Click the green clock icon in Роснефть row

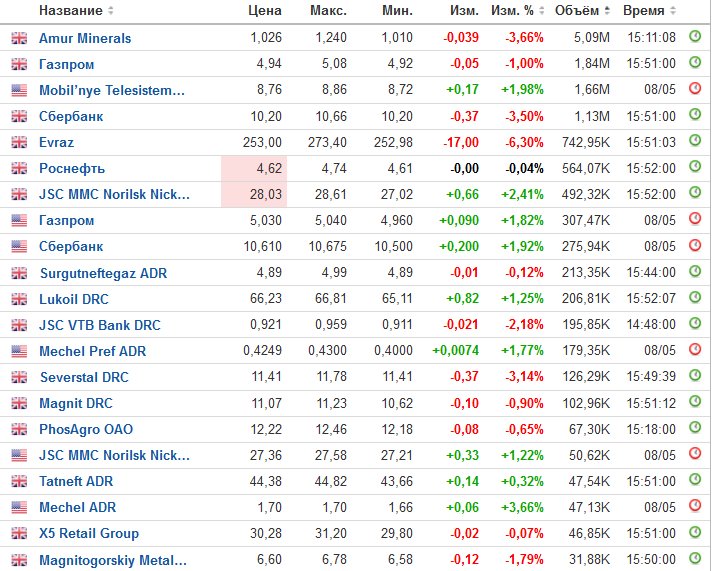coord(695,166)
